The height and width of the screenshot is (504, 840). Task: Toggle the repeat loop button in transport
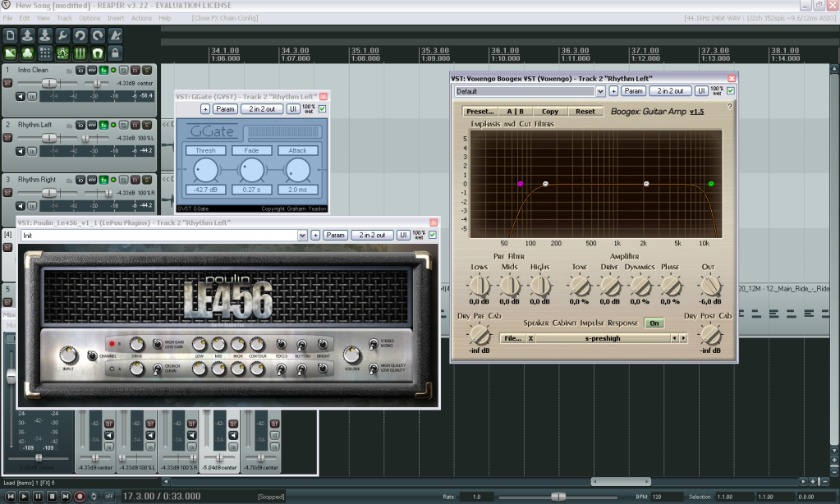click(x=94, y=497)
